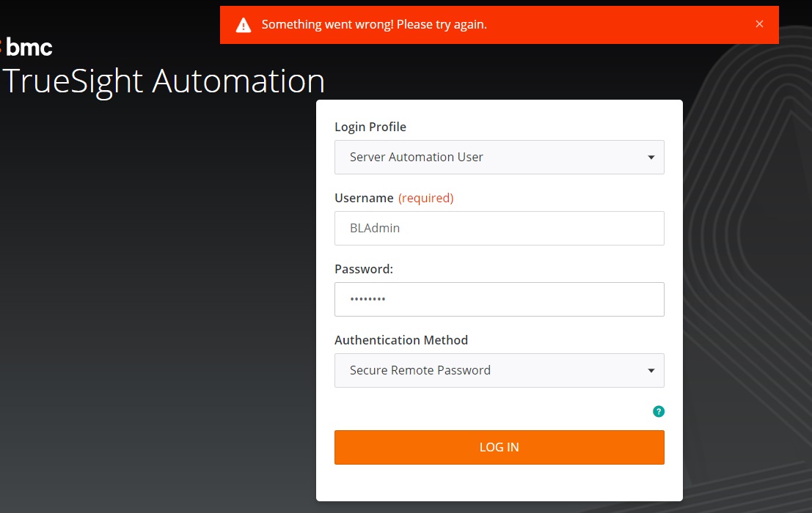Click the "(required)" indicator text
Screen dimensions: 812x513
[425, 198]
